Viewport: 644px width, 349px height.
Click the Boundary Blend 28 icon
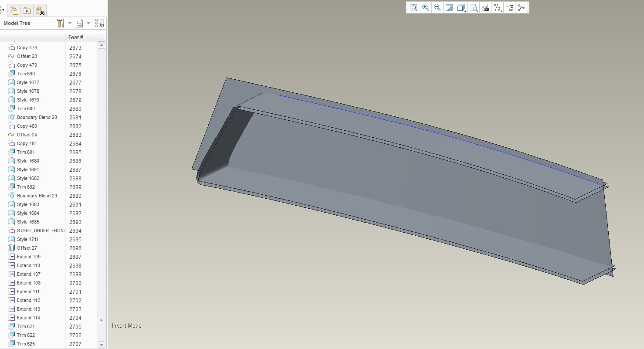point(11,117)
